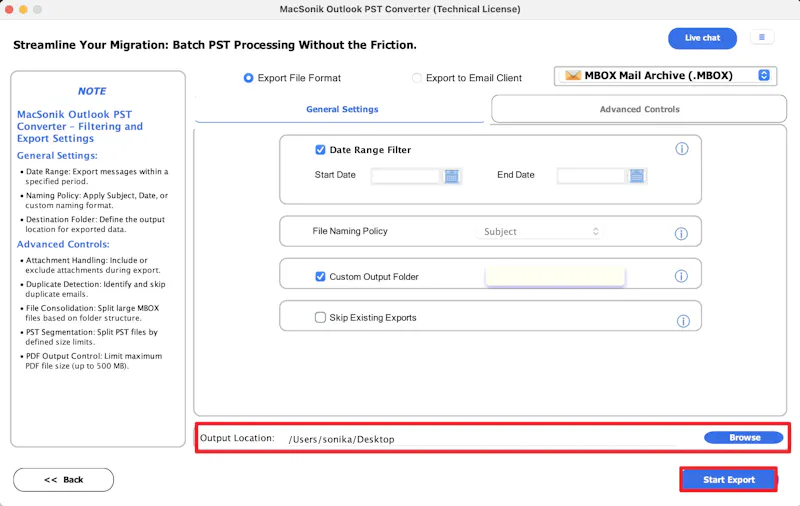
Task: Click the Live chat button
Action: pyautogui.click(x=702, y=38)
